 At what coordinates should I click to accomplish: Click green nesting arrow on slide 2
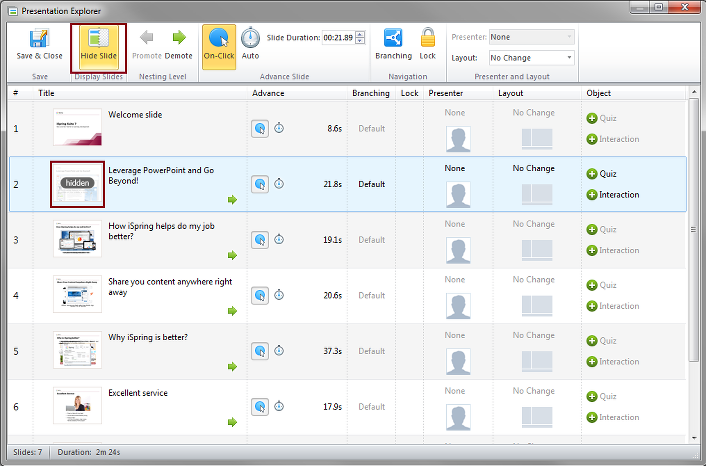coord(232,199)
